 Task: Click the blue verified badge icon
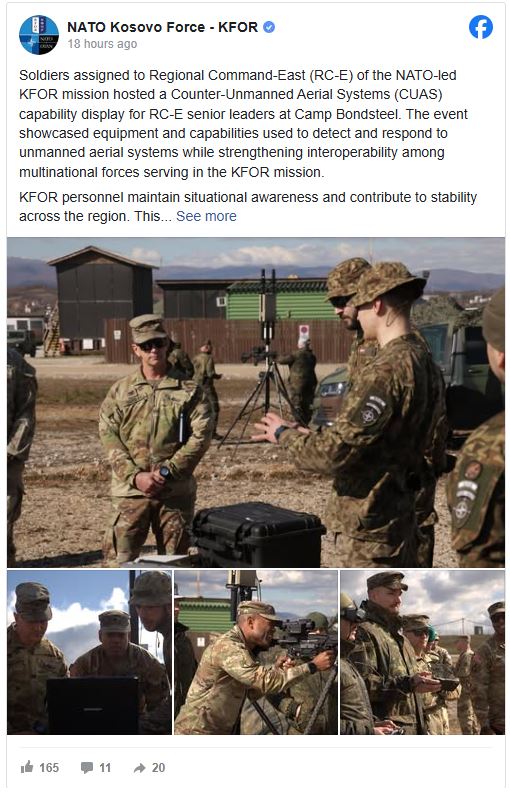coord(269,27)
